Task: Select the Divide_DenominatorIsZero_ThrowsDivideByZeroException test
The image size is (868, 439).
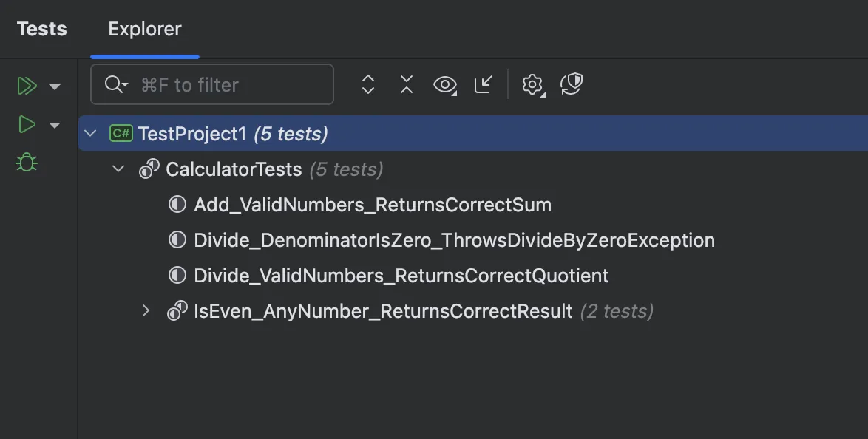Action: [454, 240]
